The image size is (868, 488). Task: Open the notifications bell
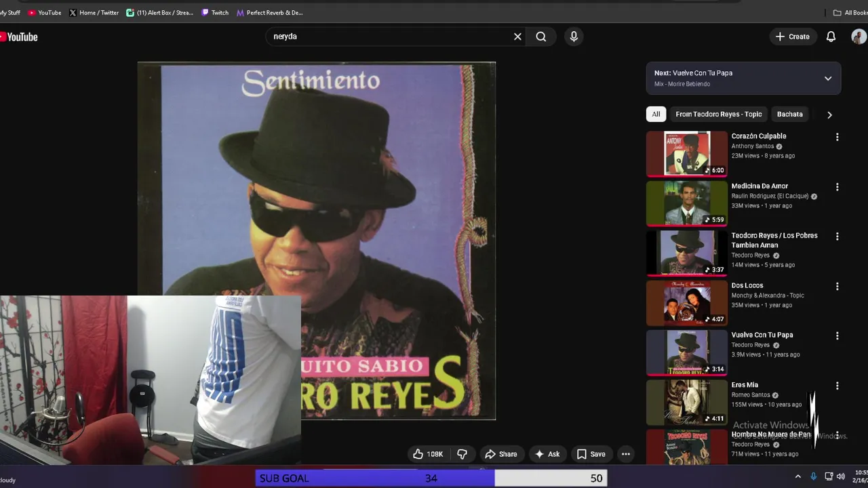coord(831,37)
